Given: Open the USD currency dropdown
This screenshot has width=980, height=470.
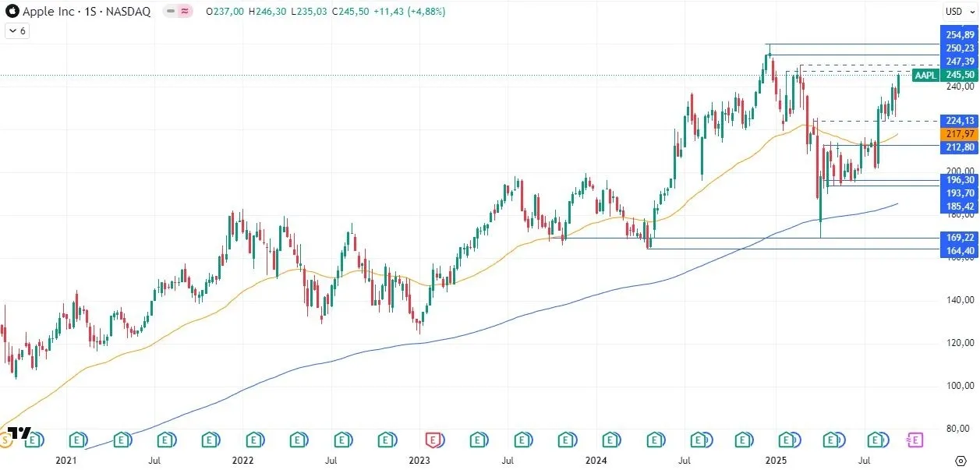Looking at the screenshot, I should [961, 12].
